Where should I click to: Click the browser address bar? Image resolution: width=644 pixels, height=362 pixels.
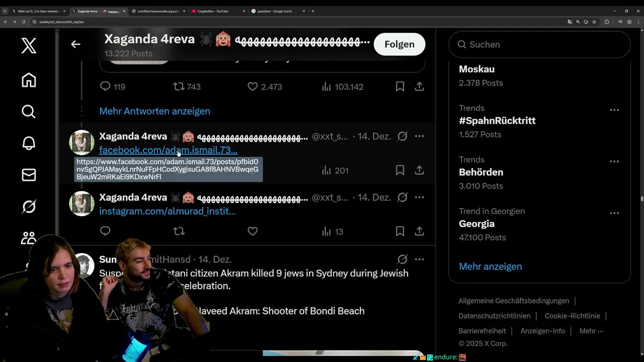[x=297, y=22]
